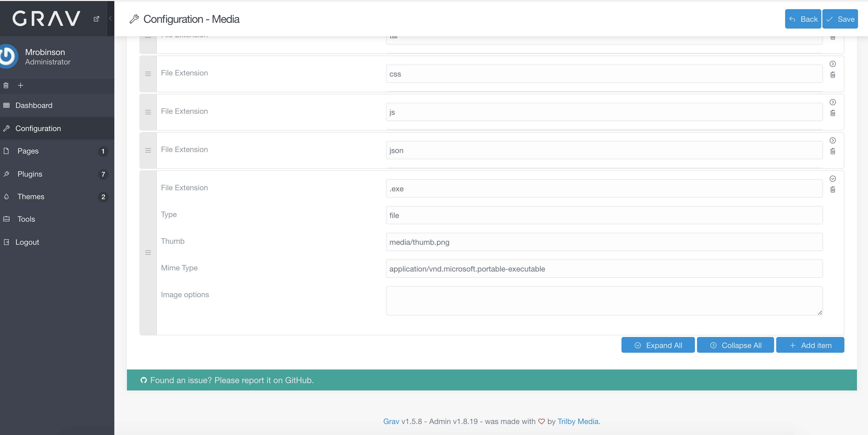The height and width of the screenshot is (435, 868).
Task: Add a new item with Add item
Action: [810, 345]
